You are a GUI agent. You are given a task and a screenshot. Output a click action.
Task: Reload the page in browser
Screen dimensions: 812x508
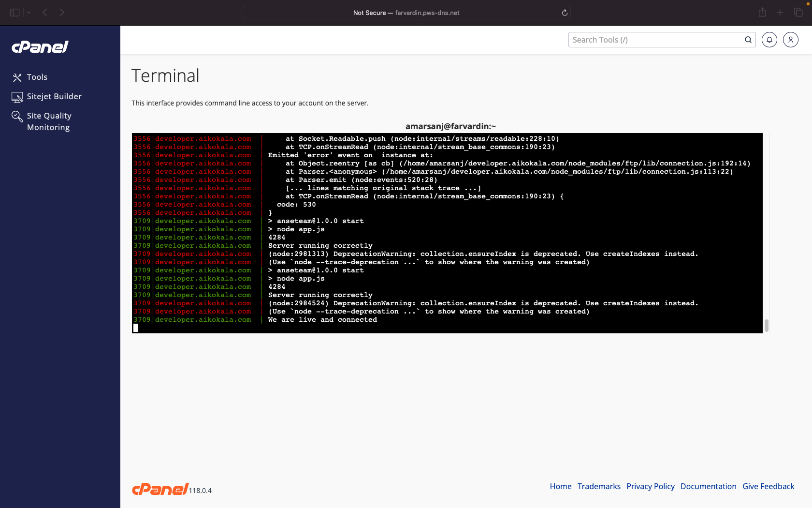coord(564,13)
